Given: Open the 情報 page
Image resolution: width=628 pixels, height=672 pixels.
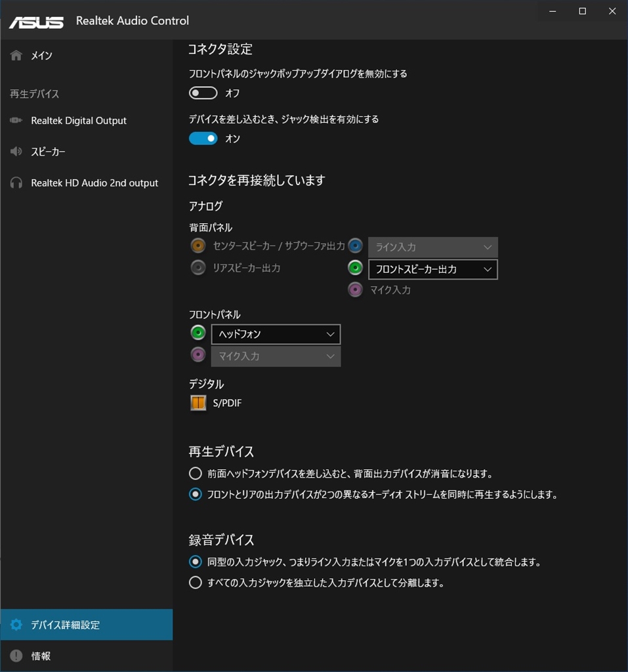Looking at the screenshot, I should pos(86,656).
